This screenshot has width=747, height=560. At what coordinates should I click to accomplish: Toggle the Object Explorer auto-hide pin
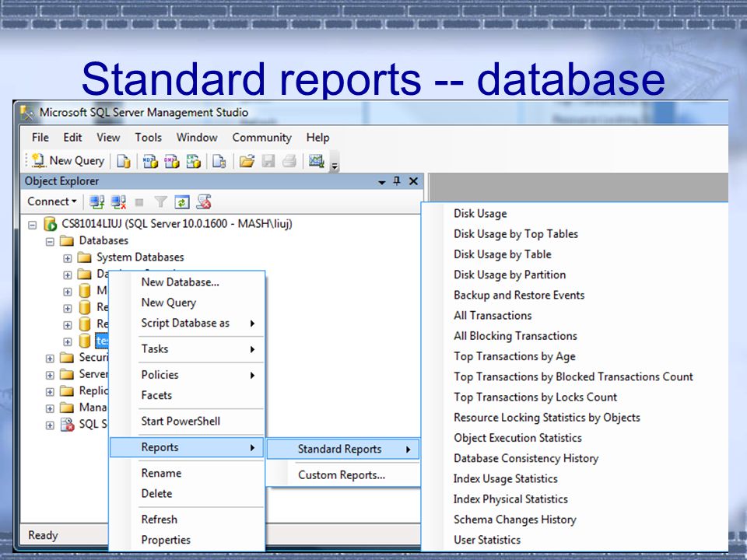(x=397, y=181)
